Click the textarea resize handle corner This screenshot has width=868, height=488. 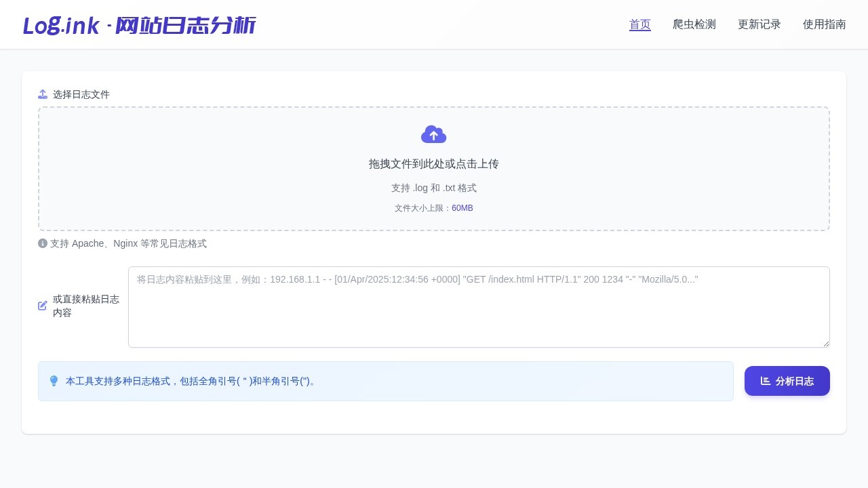point(825,343)
